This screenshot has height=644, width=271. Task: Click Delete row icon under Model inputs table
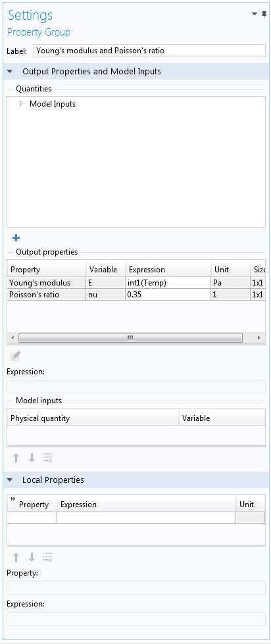point(47,458)
